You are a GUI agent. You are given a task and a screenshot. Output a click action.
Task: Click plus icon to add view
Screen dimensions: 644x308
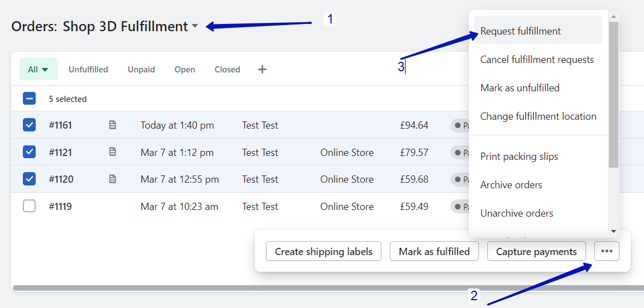pos(262,70)
